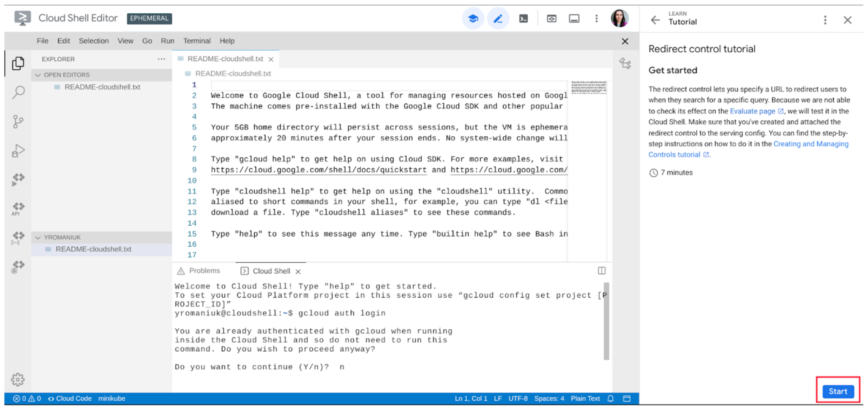This screenshot has width=868, height=412.
Task: Open Explorer more actions ellipsis
Action: (161, 59)
